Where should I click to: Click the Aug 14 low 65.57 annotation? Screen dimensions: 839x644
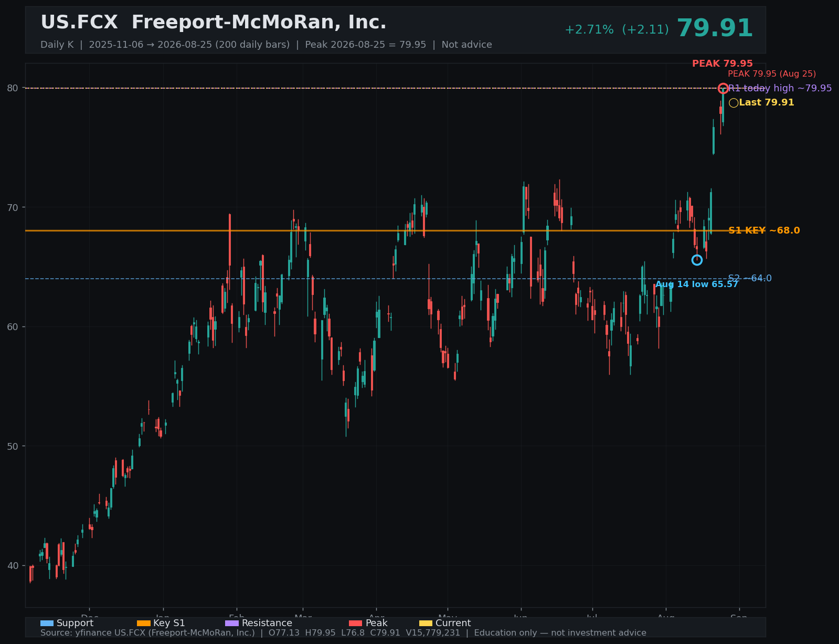click(697, 284)
